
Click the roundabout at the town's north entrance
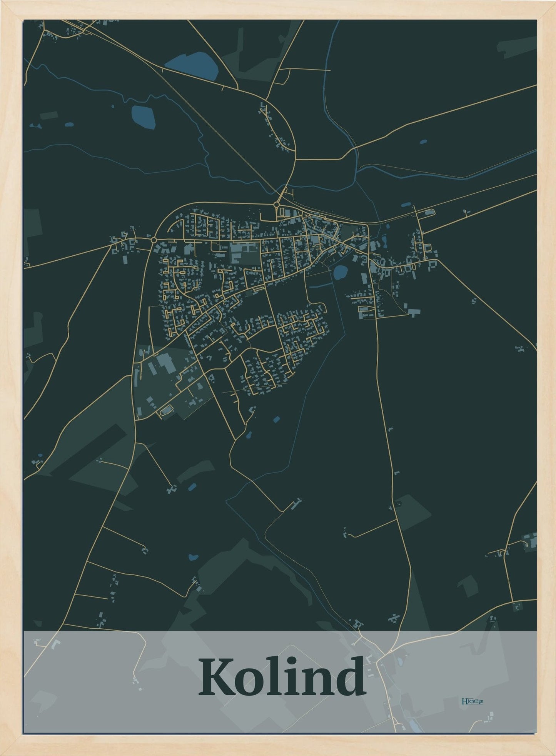pos(277,205)
